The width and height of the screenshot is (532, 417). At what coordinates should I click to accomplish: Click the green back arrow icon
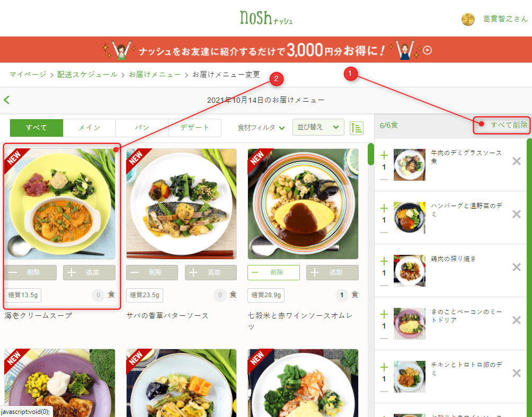6,100
